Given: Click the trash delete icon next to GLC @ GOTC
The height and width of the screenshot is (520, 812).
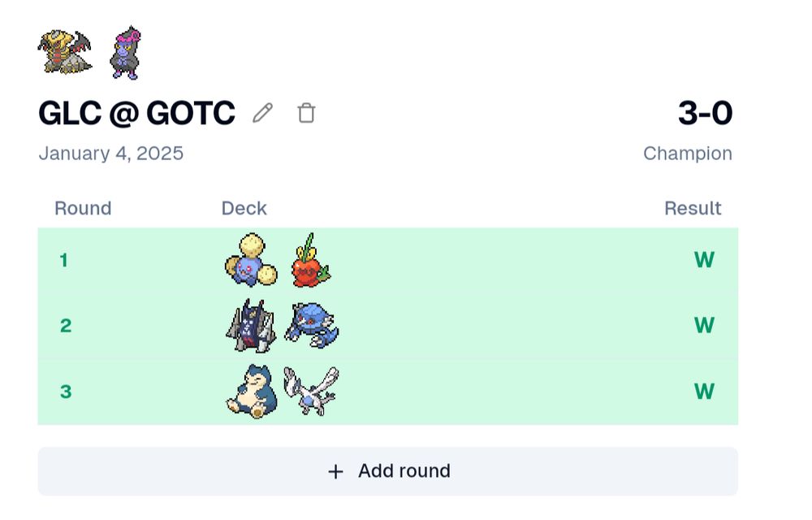Looking at the screenshot, I should point(306,113).
